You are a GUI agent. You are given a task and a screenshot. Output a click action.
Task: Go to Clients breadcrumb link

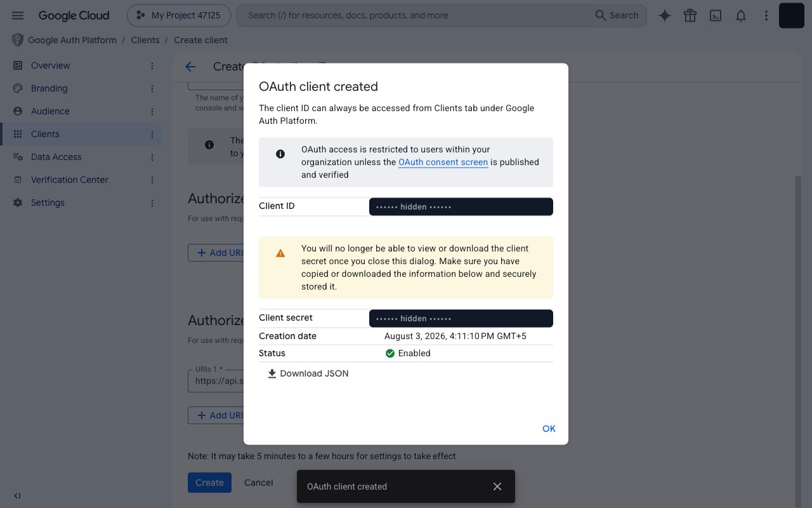tap(145, 40)
